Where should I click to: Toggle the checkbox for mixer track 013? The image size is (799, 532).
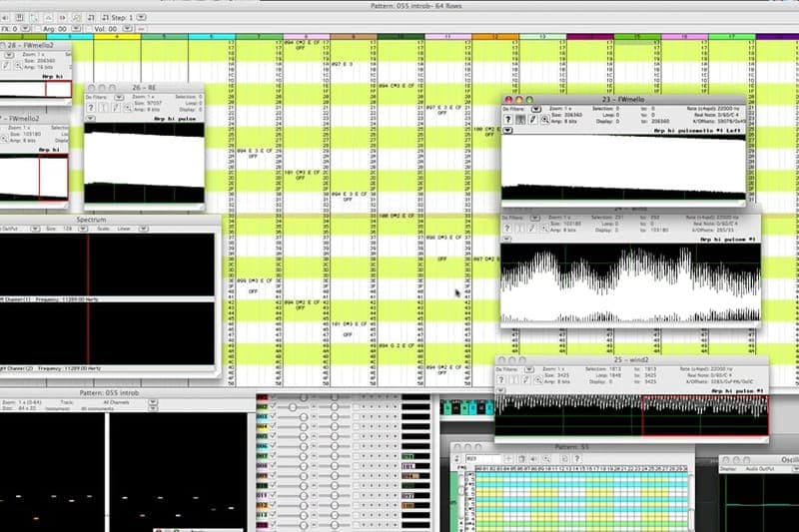[x=273, y=515]
